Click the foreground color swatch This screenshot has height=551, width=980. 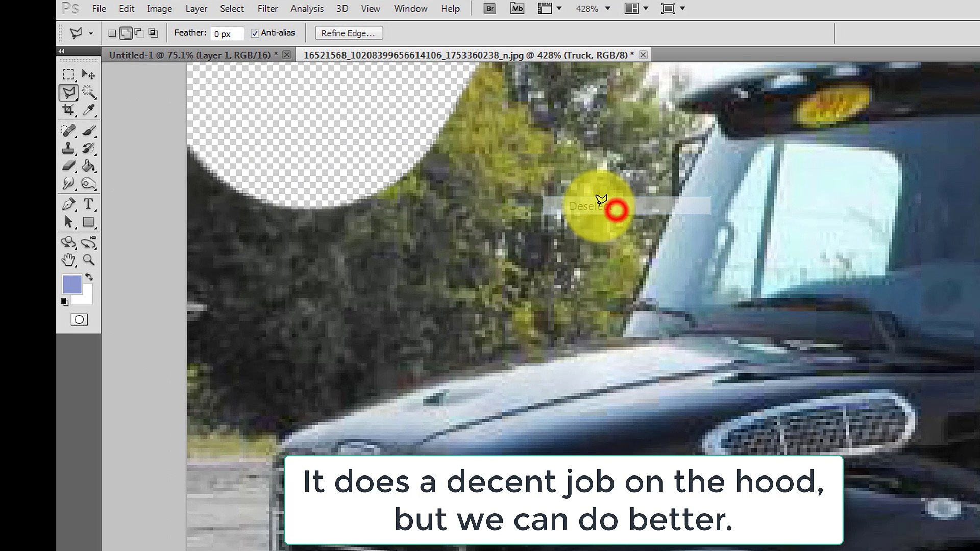71,284
